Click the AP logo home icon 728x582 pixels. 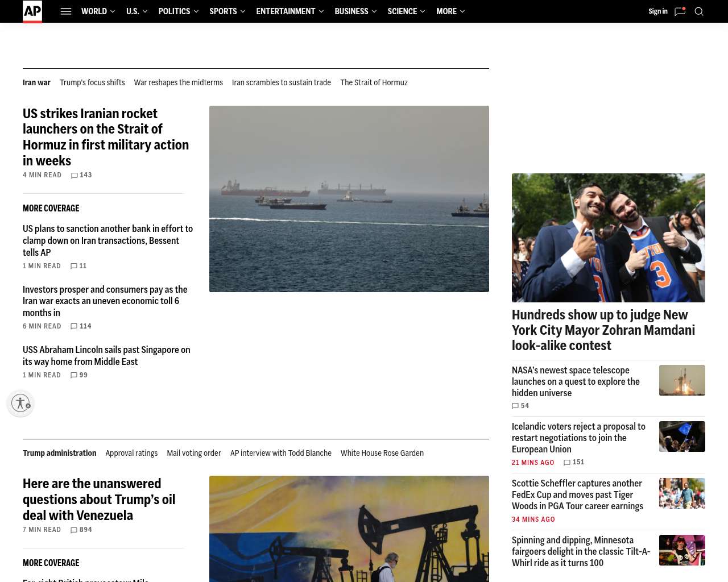(32, 11)
